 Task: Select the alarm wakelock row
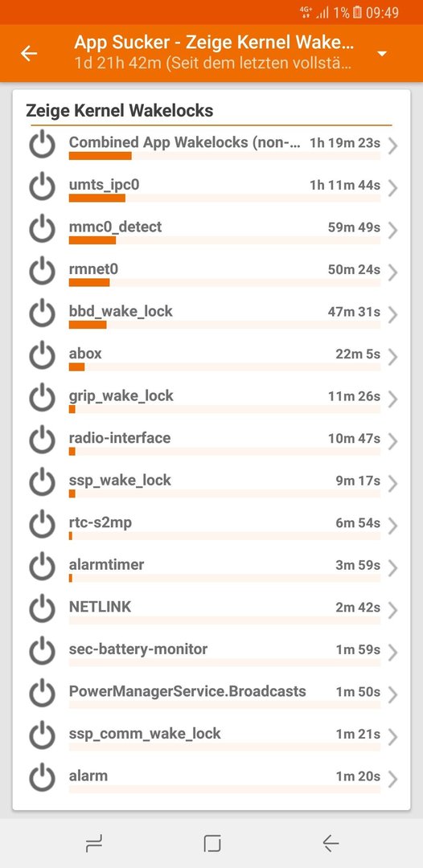[211, 780]
